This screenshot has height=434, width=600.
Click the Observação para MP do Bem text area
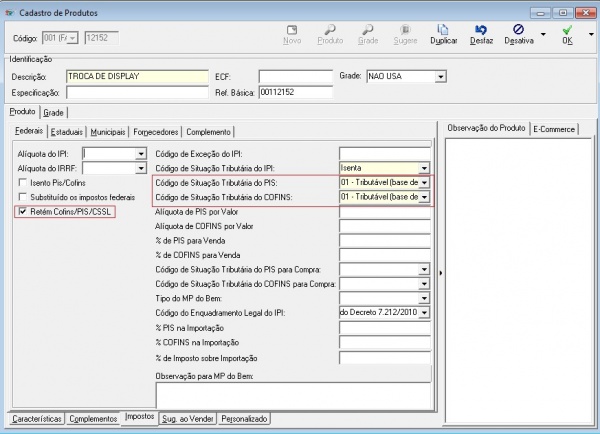tap(292, 394)
